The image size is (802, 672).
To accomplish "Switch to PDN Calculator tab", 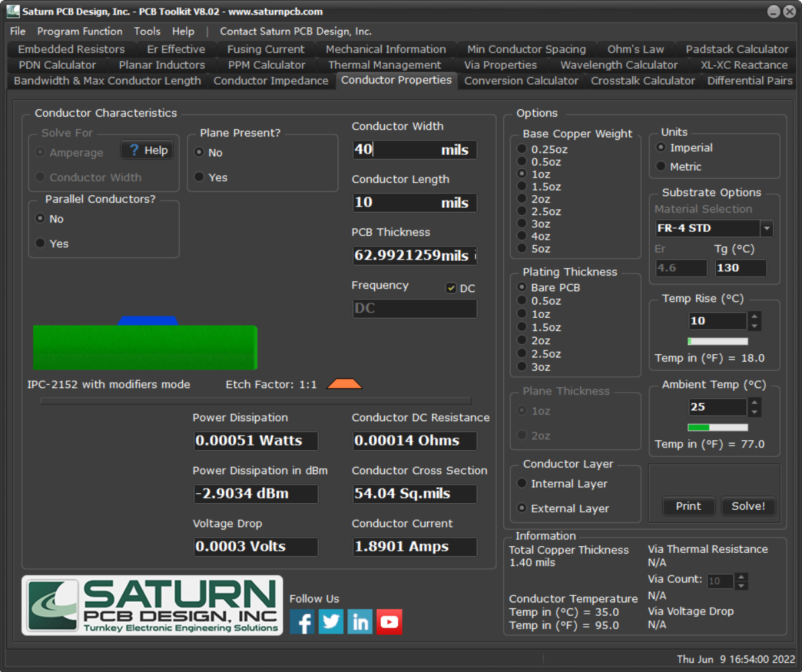I will click(58, 65).
